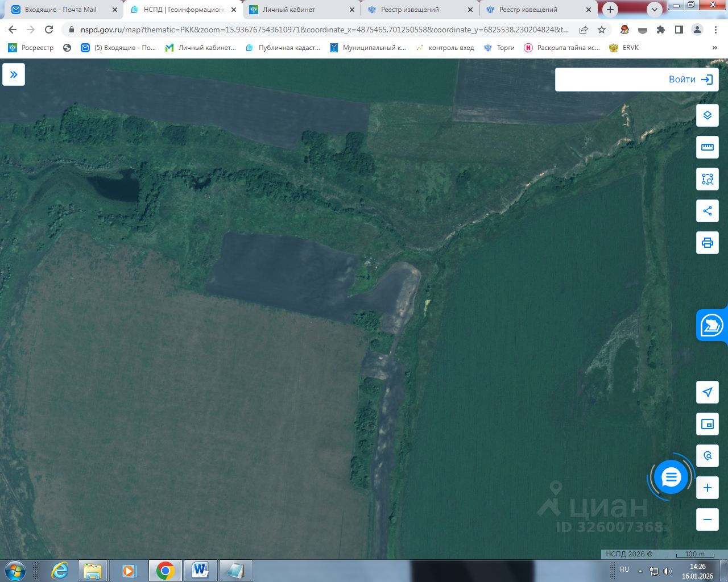The image size is (728, 582).
Task: Open the volume control tray icon
Action: point(667,571)
